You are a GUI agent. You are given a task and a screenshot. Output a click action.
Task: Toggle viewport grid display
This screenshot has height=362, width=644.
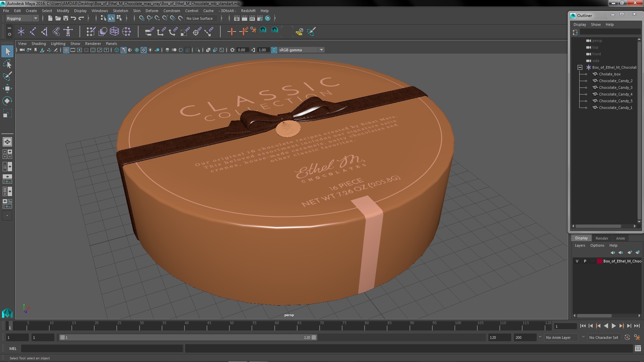pyautogui.click(x=66, y=50)
